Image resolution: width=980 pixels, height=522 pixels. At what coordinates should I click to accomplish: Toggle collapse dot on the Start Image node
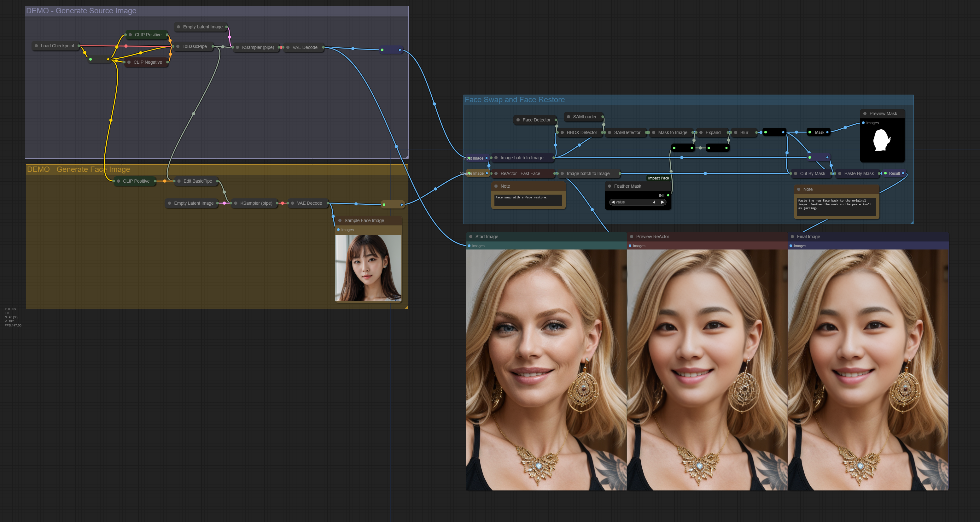point(470,237)
